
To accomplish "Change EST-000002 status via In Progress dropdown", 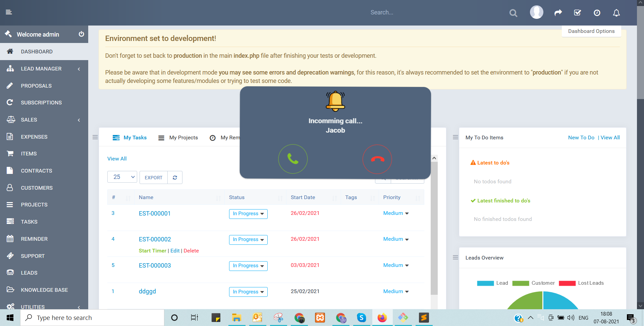I will tap(248, 239).
